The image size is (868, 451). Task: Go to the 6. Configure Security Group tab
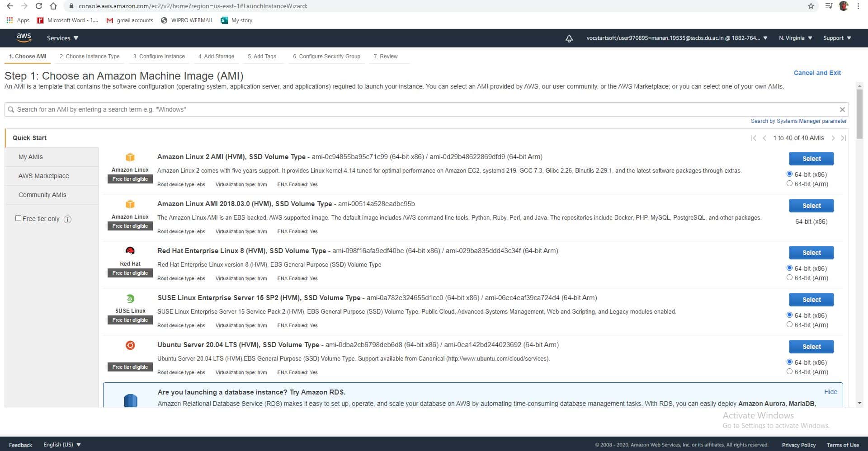point(326,56)
